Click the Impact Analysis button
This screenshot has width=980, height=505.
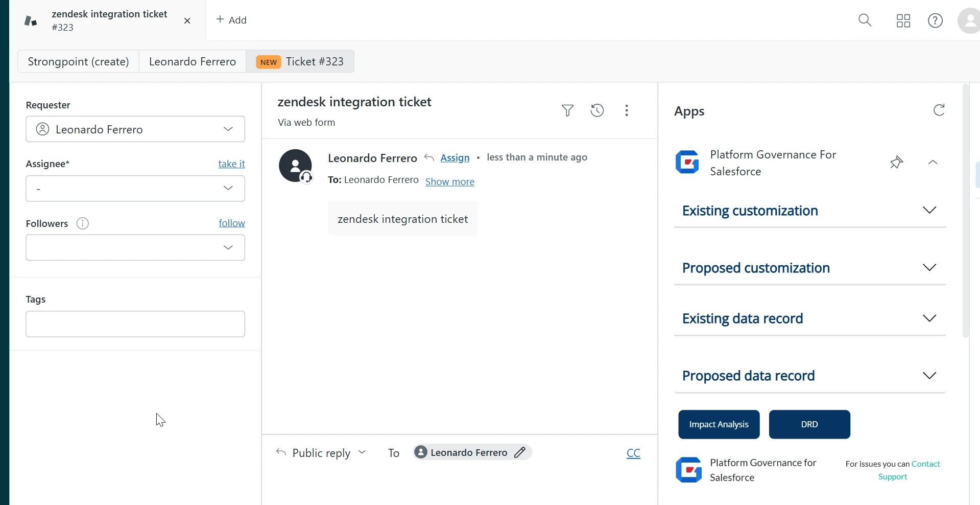[719, 425]
